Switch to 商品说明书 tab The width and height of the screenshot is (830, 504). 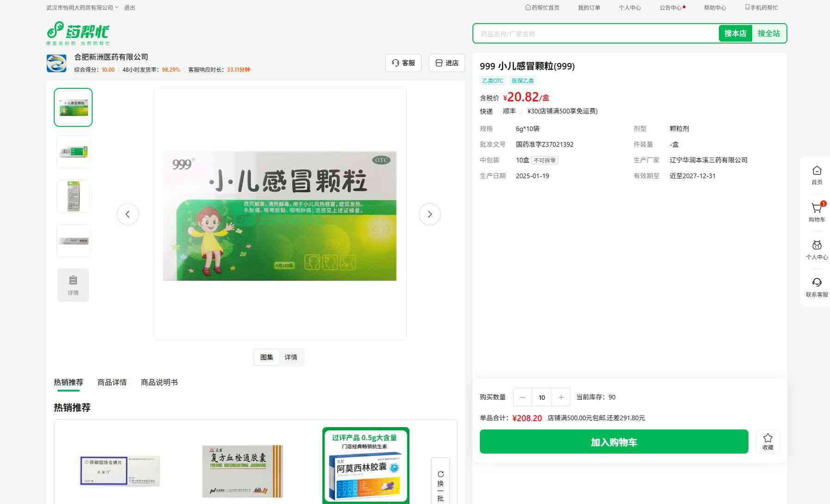[159, 382]
